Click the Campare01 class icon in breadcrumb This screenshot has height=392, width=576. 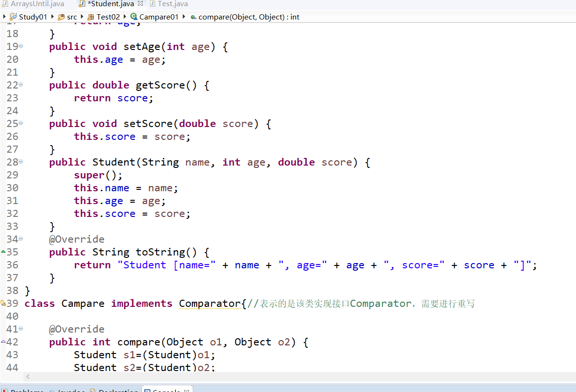click(x=134, y=17)
